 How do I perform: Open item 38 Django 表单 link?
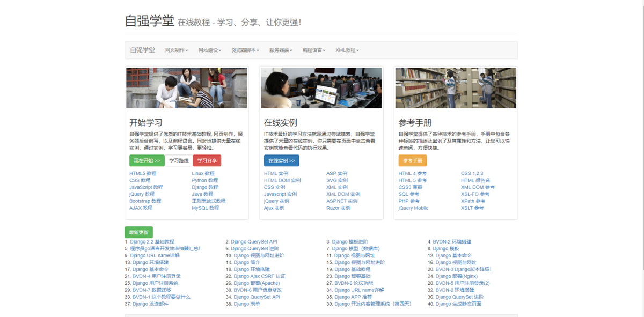point(247,304)
